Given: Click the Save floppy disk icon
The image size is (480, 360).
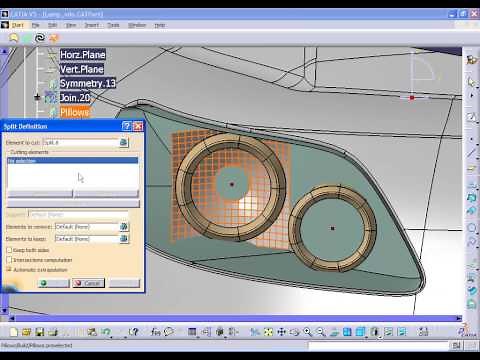Looking at the screenshot, I should click(40, 332).
